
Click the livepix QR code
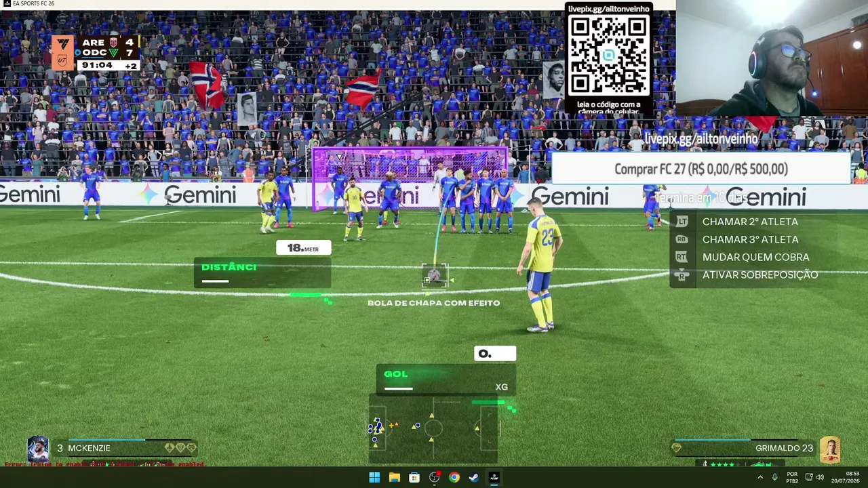pyautogui.click(x=609, y=56)
